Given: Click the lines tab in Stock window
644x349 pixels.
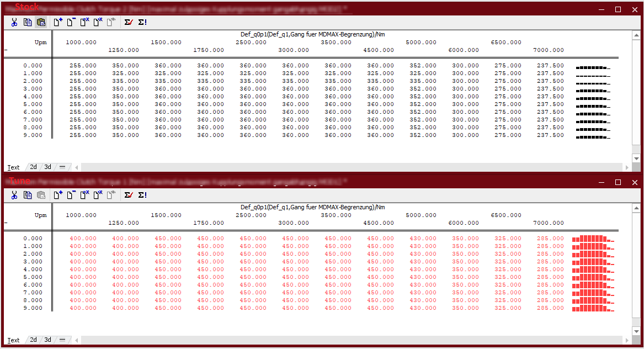Looking at the screenshot, I should [62, 167].
